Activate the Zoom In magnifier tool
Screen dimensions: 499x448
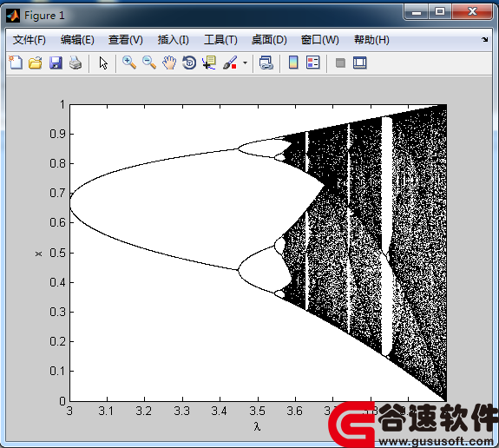tap(129, 63)
